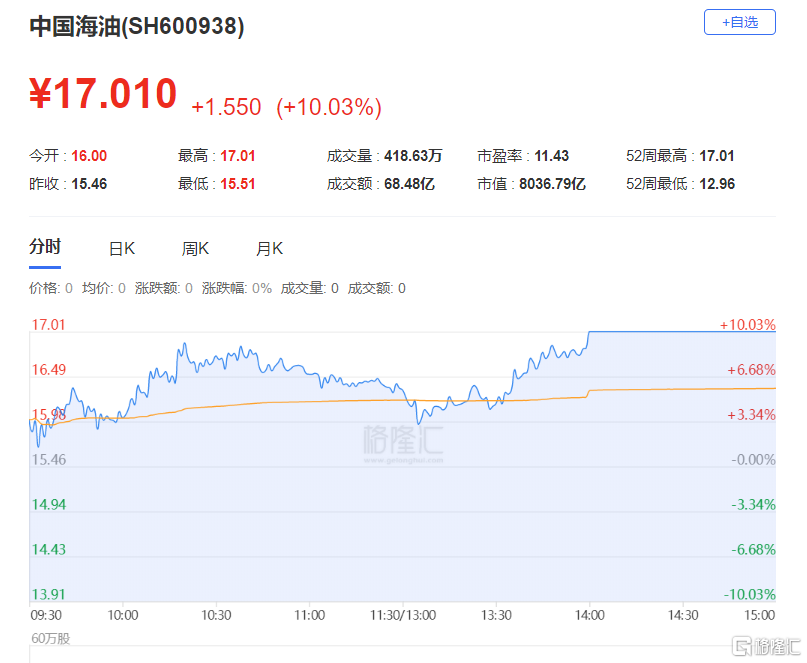
Task: Click the -6.68% right axis label
Action: coord(753,549)
